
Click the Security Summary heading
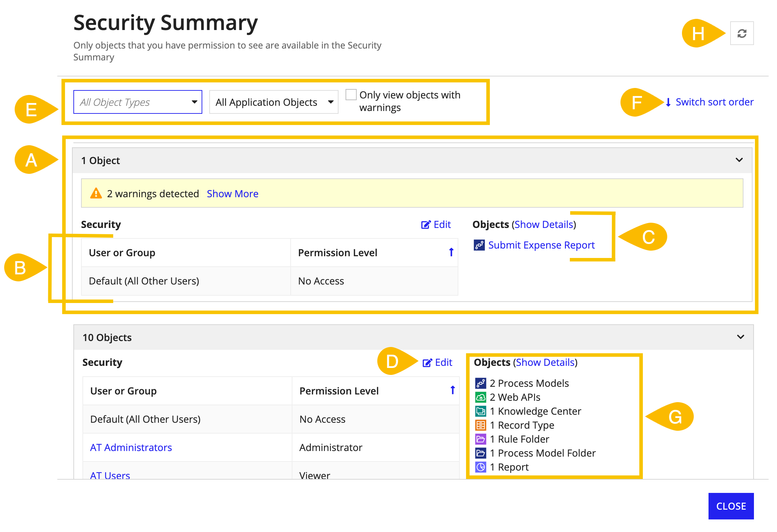tap(166, 23)
